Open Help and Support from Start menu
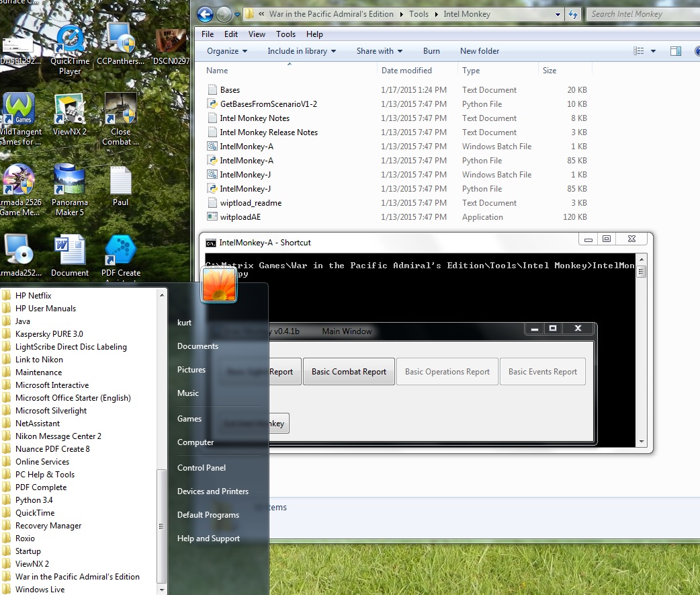The image size is (700, 595). click(208, 539)
